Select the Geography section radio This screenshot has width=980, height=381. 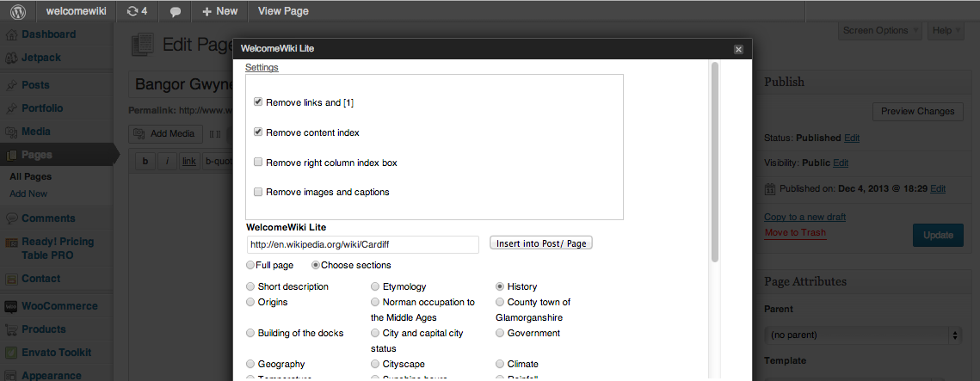click(x=250, y=364)
